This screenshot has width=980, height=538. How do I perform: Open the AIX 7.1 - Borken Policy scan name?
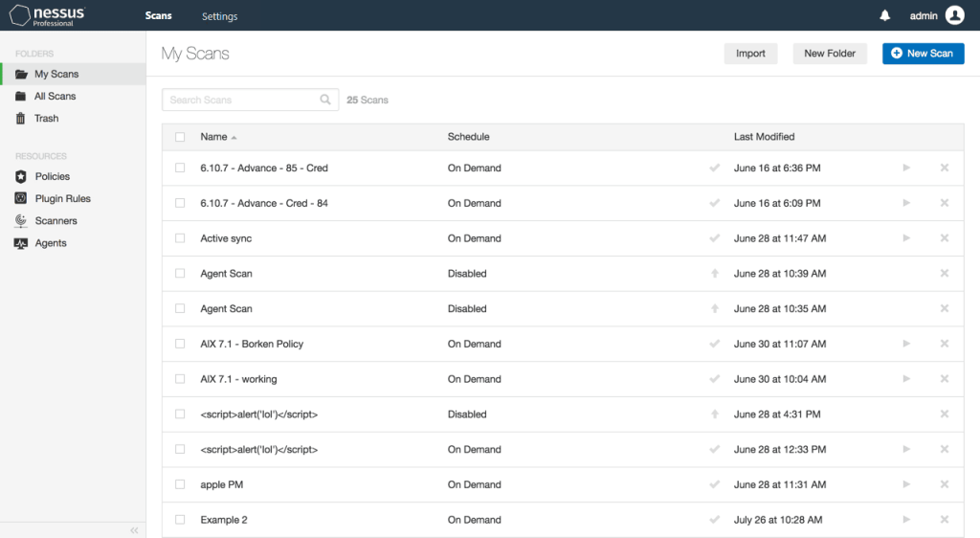[252, 344]
